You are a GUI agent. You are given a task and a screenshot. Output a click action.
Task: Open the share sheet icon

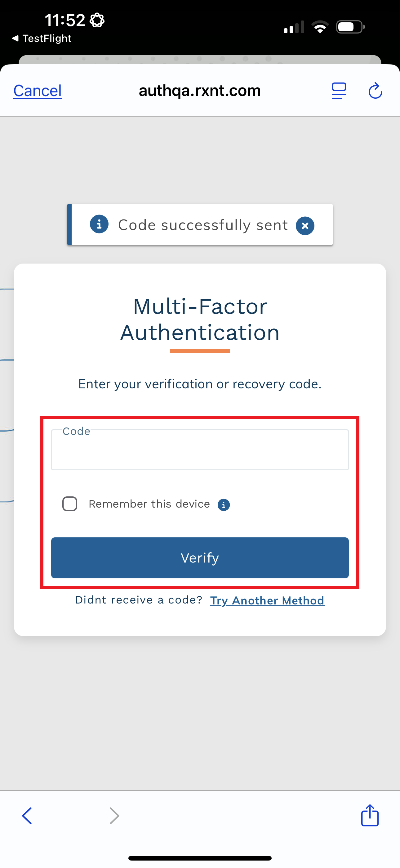click(x=370, y=816)
